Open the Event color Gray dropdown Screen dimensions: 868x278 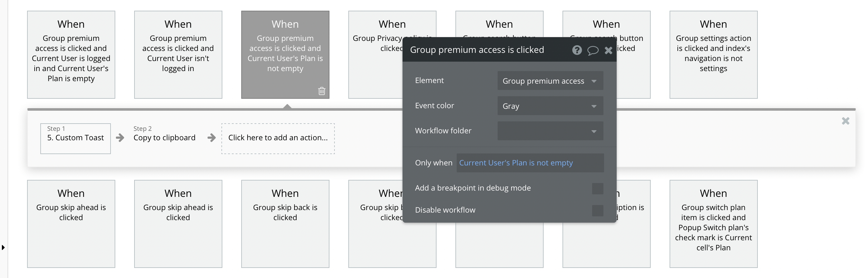pyautogui.click(x=550, y=106)
